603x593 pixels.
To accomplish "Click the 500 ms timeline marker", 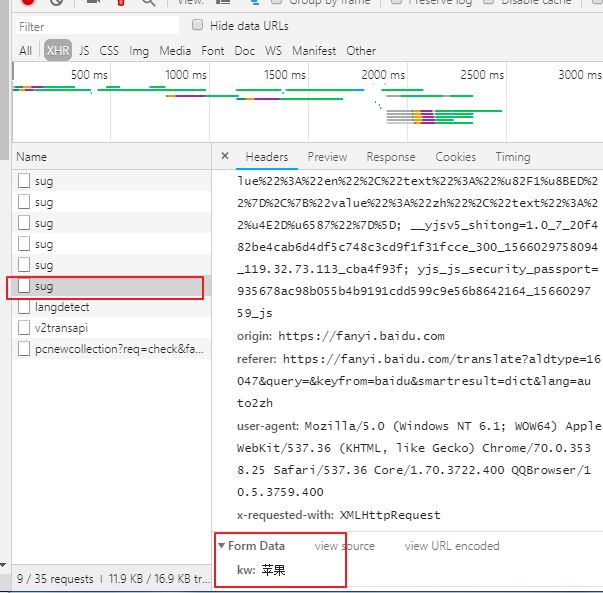I will coord(89,74).
